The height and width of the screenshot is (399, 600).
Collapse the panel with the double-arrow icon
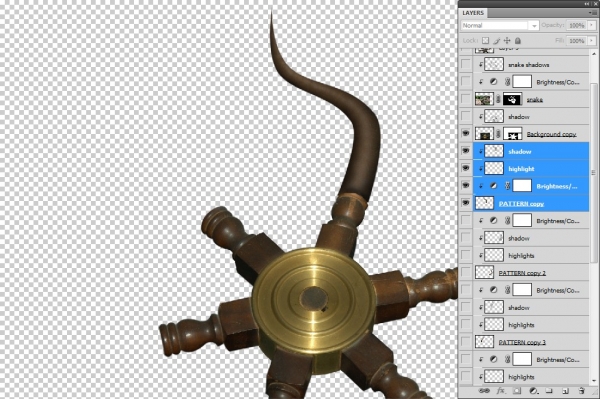click(588, 3)
